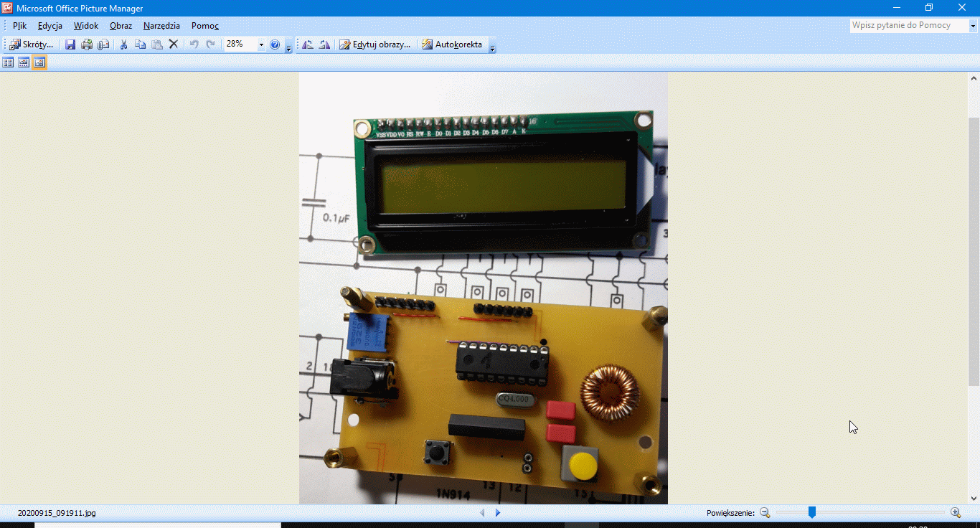Open Help with the question mark icon

275,44
